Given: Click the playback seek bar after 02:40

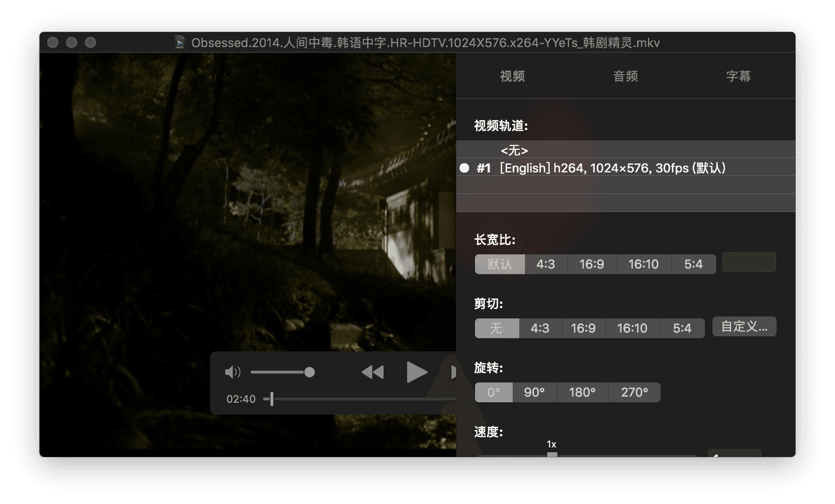Looking at the screenshot, I should coord(363,399).
